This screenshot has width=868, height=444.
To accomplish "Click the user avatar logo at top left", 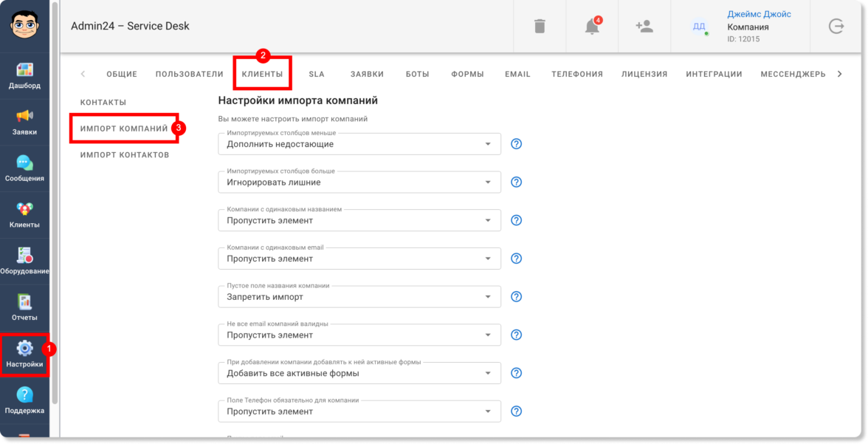I will click(x=24, y=26).
